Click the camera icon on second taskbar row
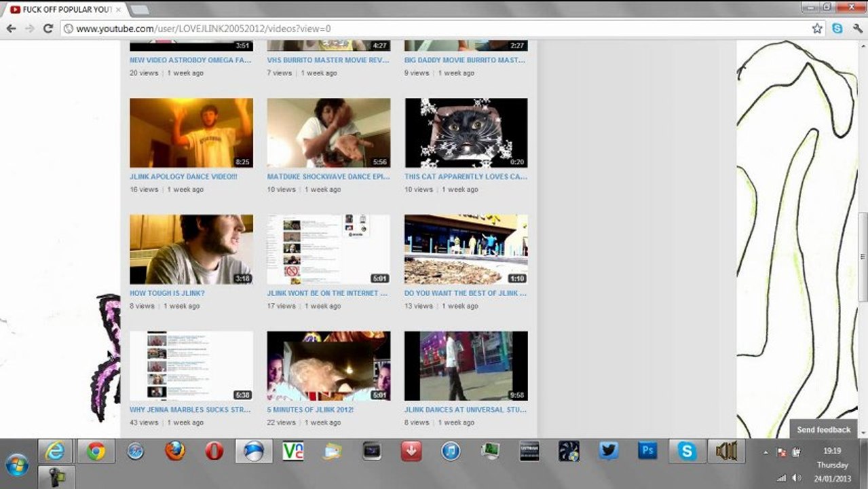The height and width of the screenshot is (489, 868). click(x=55, y=477)
